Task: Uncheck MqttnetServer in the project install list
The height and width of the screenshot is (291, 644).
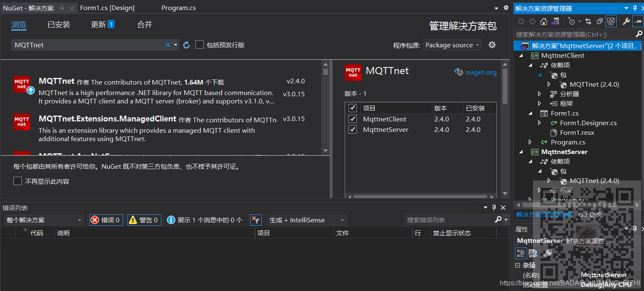Action: 353,129
